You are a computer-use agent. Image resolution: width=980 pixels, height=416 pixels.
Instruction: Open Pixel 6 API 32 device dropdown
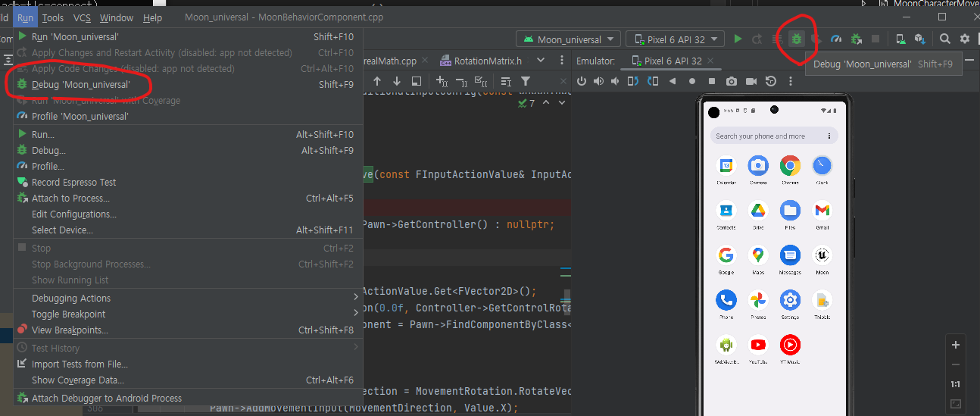[675, 39]
